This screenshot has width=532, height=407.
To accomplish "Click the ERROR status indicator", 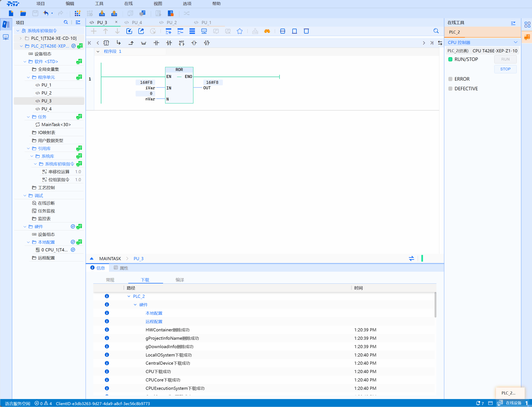I will tap(450, 79).
